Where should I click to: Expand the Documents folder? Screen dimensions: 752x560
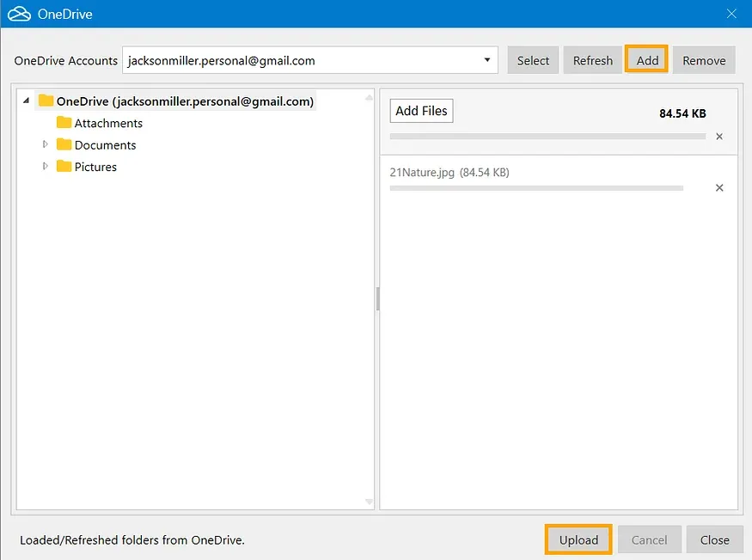[45, 144]
